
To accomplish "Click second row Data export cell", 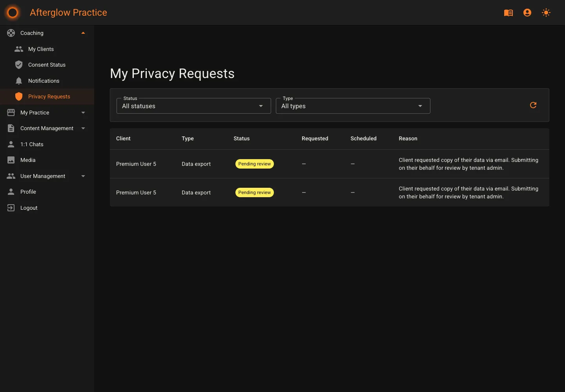I will tap(196, 192).
